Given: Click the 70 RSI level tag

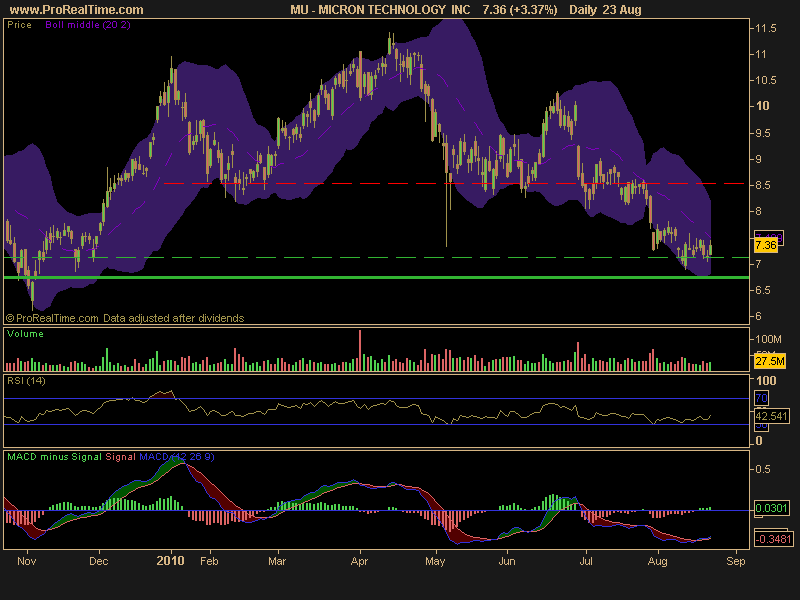Looking at the screenshot, I should (x=761, y=398).
